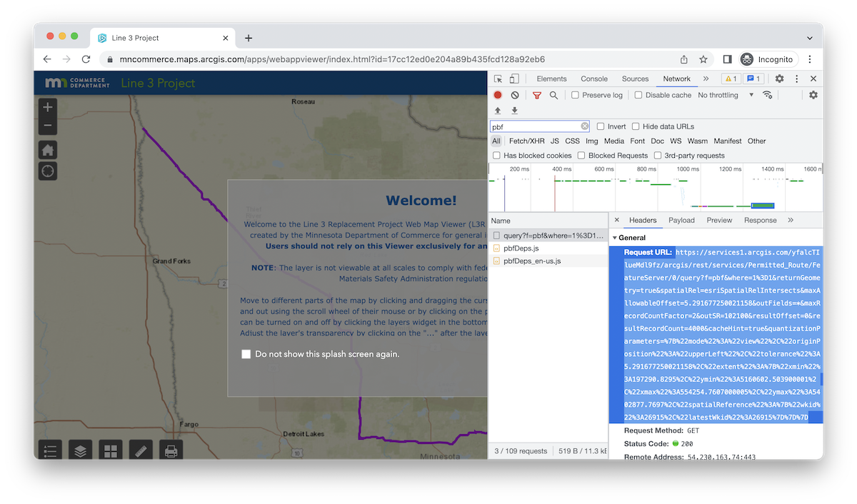The image size is (857, 504).
Task: Bookmark this page with the star
Action: pos(703,59)
